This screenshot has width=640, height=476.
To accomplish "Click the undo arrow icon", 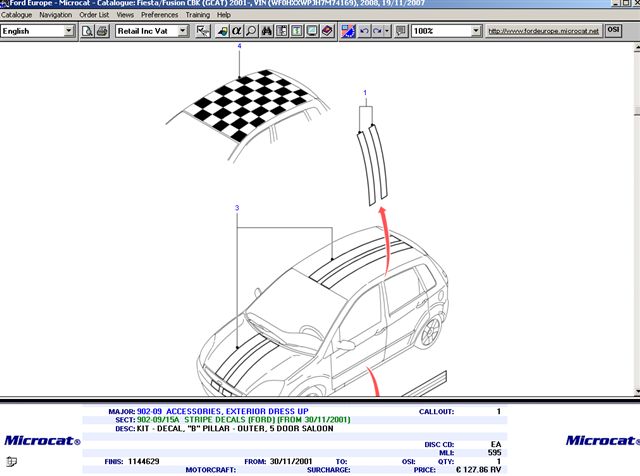I will click(364, 32).
